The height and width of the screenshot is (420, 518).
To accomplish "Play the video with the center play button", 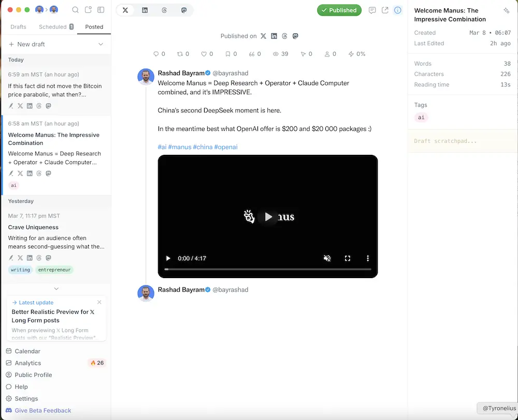I will point(268,216).
